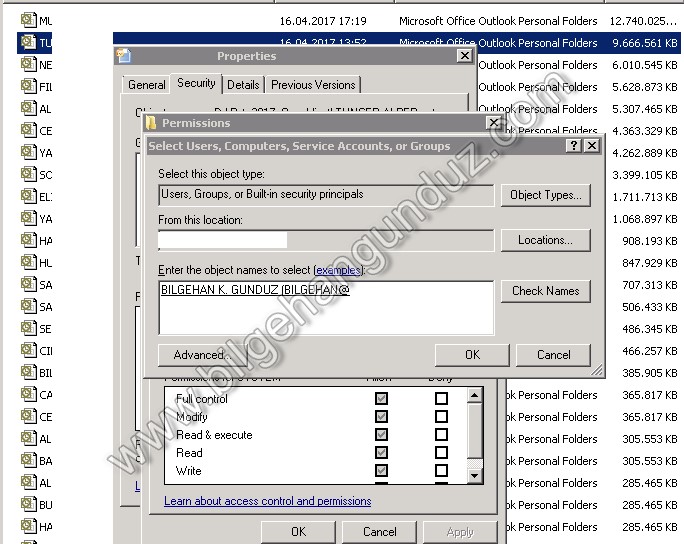The height and width of the screenshot is (544, 684).
Task: Select the BU PST file icon
Action: (x=28, y=504)
